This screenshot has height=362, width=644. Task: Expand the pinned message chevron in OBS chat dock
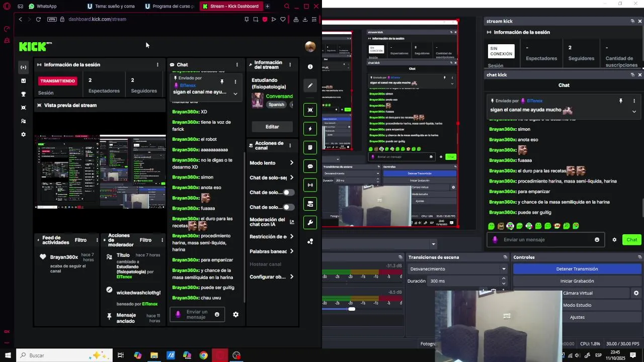click(634, 112)
